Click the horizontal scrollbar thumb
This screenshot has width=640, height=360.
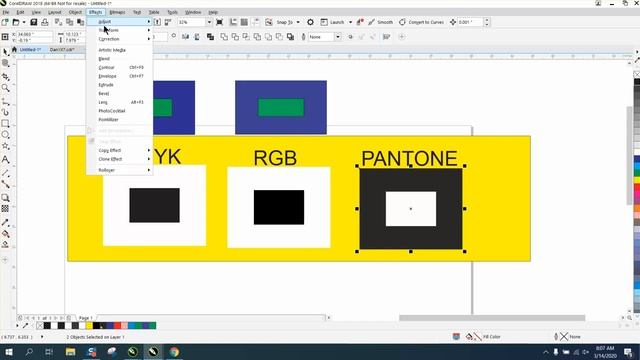coord(492,318)
